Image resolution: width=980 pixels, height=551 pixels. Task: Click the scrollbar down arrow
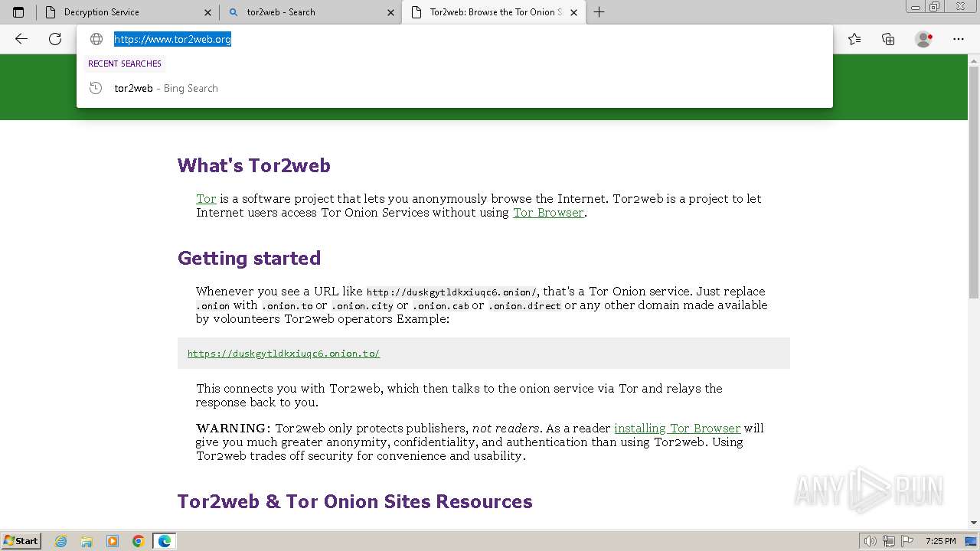tap(974, 523)
